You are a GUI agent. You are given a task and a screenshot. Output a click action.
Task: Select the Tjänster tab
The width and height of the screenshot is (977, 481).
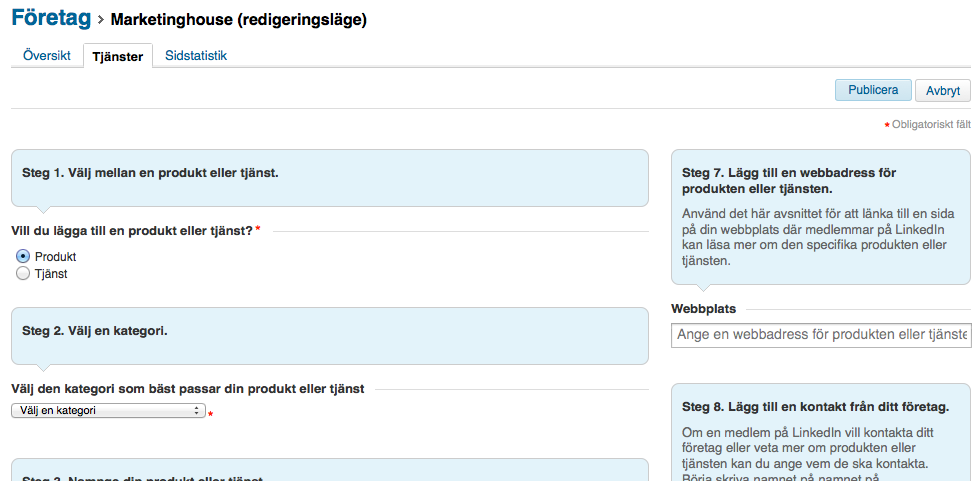[x=118, y=57]
